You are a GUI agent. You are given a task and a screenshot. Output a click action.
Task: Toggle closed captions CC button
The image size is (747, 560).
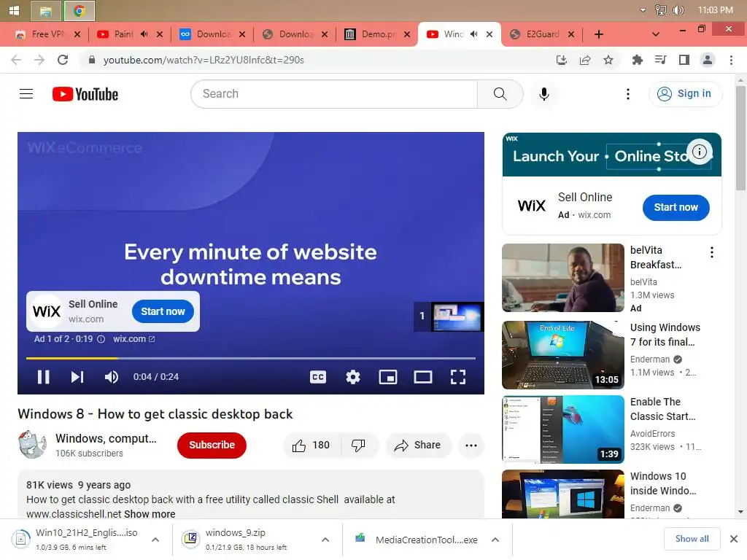[x=318, y=377]
